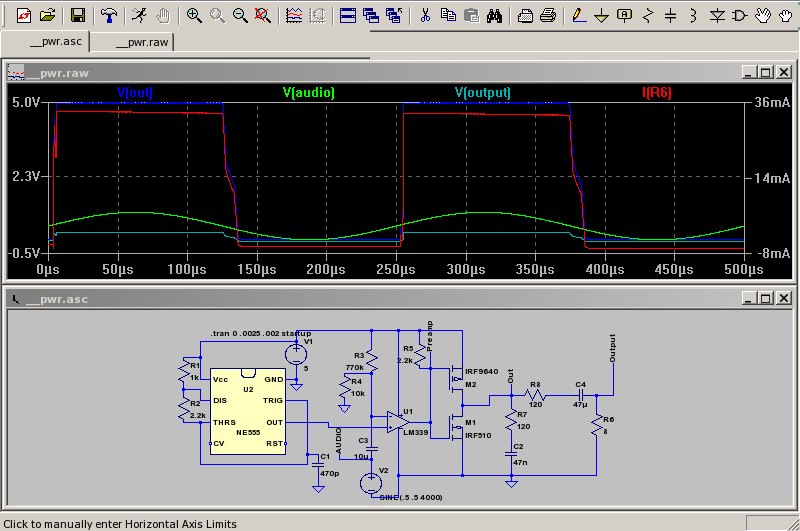Screen dimensions: 800x531
Task: Select the NE555 chip U2
Action: [x=248, y=411]
